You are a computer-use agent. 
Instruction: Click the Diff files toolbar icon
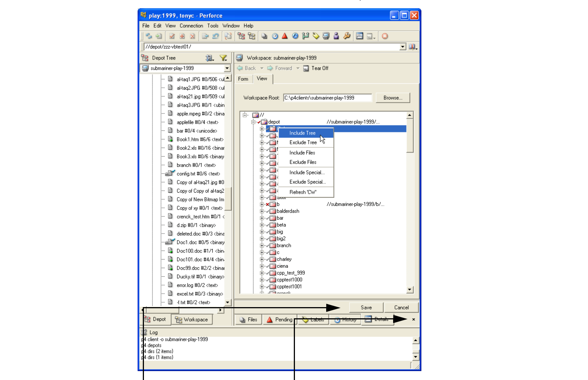coord(228,36)
